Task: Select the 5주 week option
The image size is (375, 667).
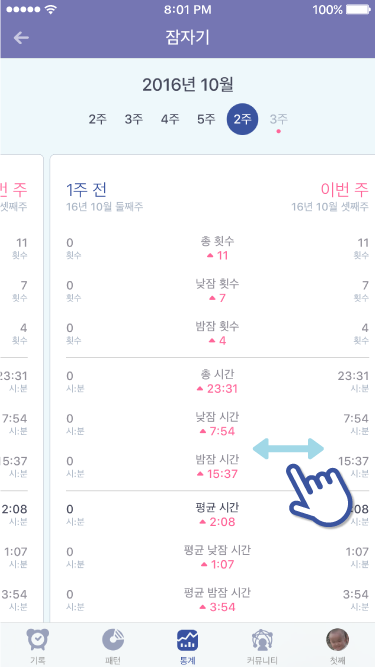Action: [206, 119]
